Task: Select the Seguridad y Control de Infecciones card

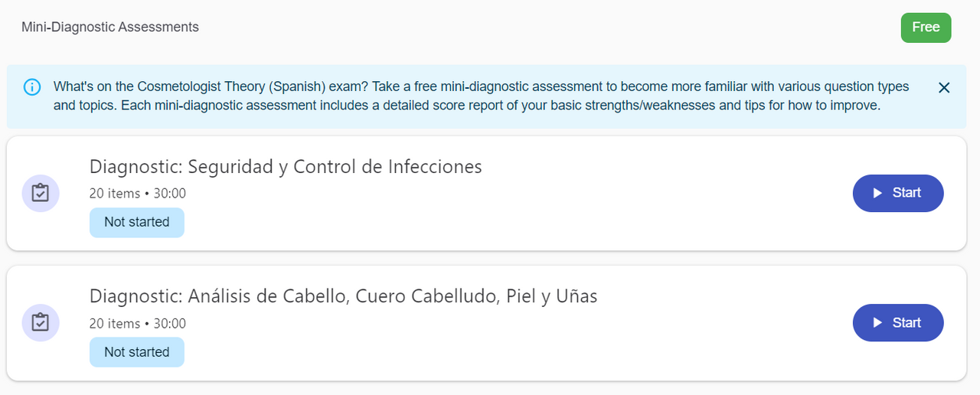Action: click(536, 222)
